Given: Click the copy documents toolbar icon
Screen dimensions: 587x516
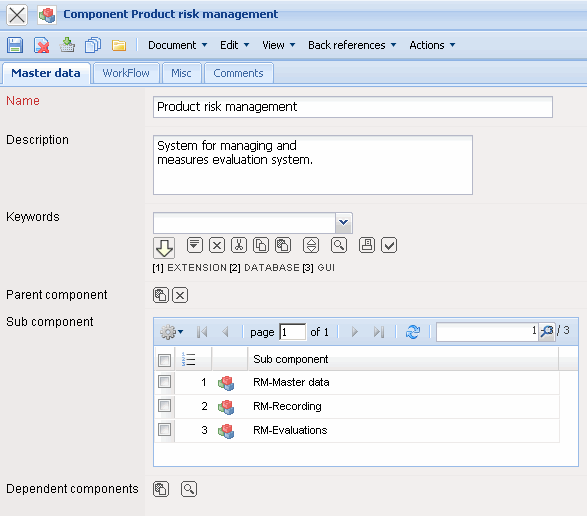Looking at the screenshot, I should 93,45.
